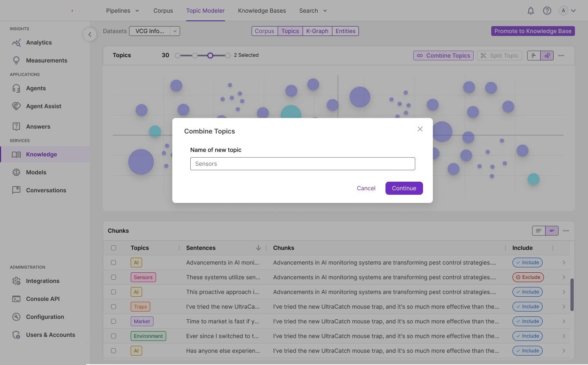The width and height of the screenshot is (588, 365).
Task: Check the box for the Sensors row
Action: [x=114, y=277]
